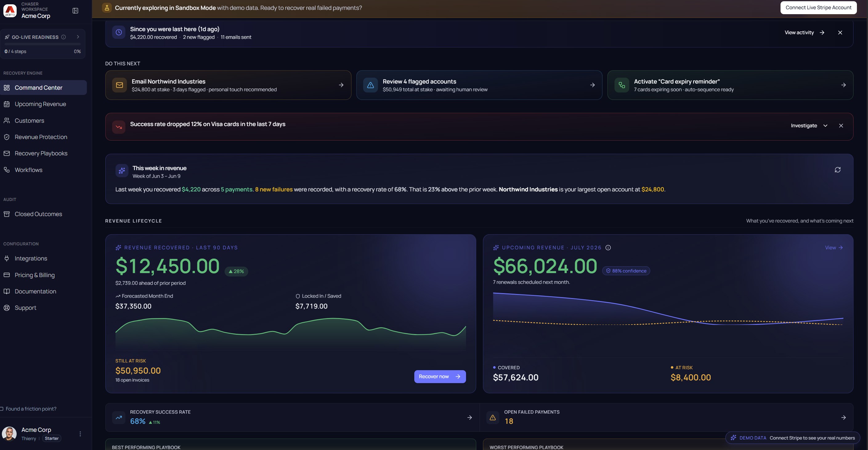
Task: Click the $57,624.00 covered amount
Action: 516,378
